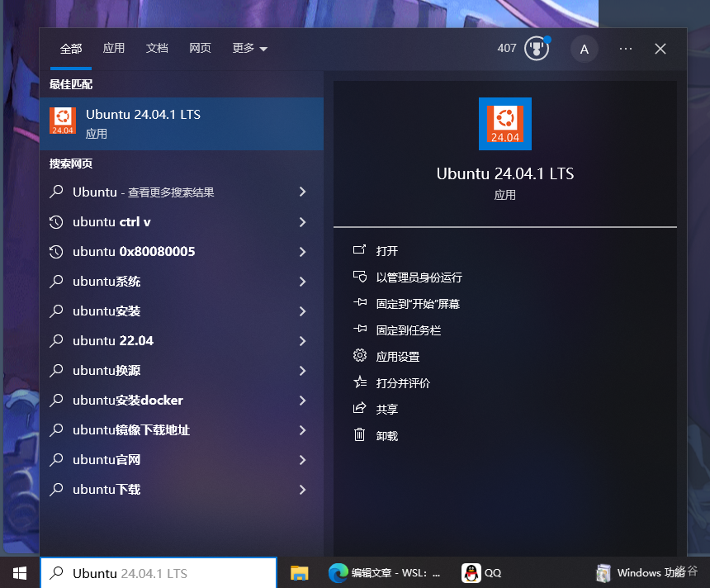Expand arrow beside ubuntu 22.04 suggestion

point(302,341)
